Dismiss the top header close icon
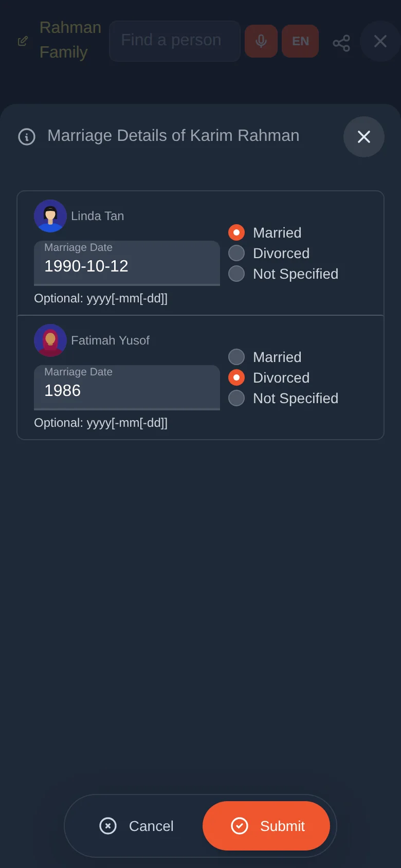 (x=380, y=41)
